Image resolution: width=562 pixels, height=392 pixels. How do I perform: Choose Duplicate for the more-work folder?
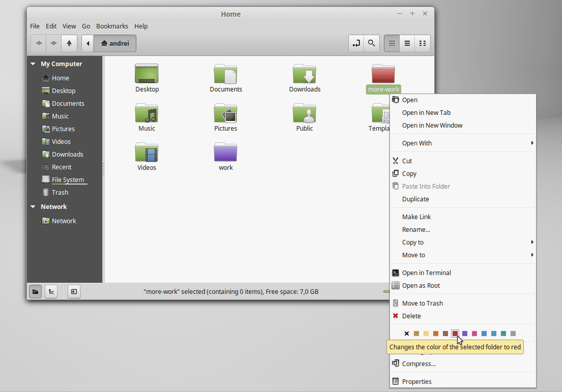click(415, 199)
